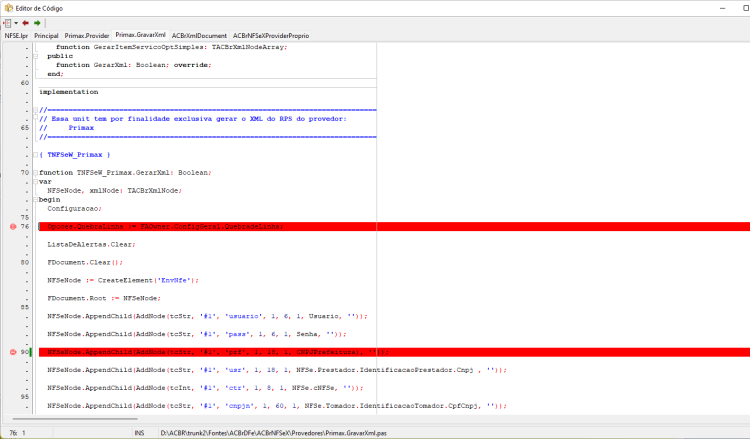Click gutter line number 65
This screenshot has height=439, width=750.
point(25,128)
